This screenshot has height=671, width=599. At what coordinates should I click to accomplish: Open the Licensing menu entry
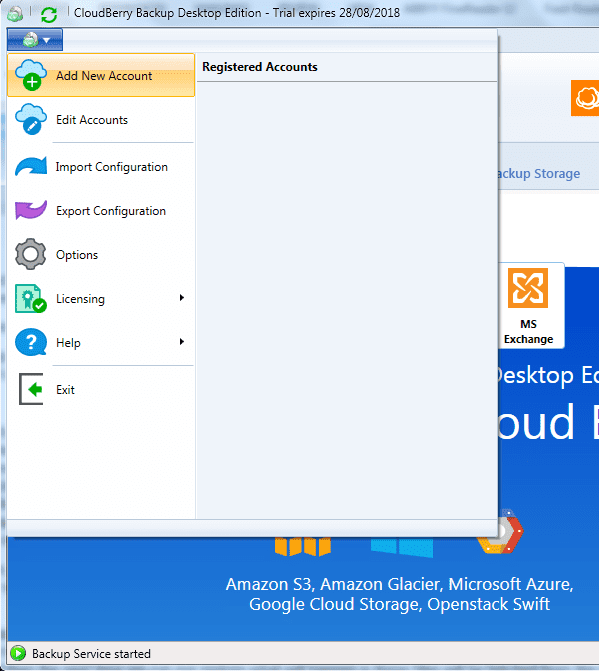[101, 299]
